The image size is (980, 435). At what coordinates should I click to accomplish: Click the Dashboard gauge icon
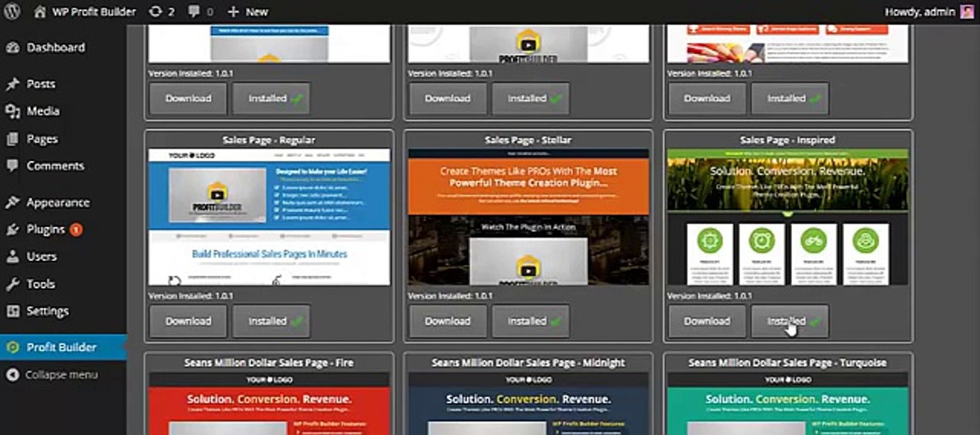click(13, 47)
